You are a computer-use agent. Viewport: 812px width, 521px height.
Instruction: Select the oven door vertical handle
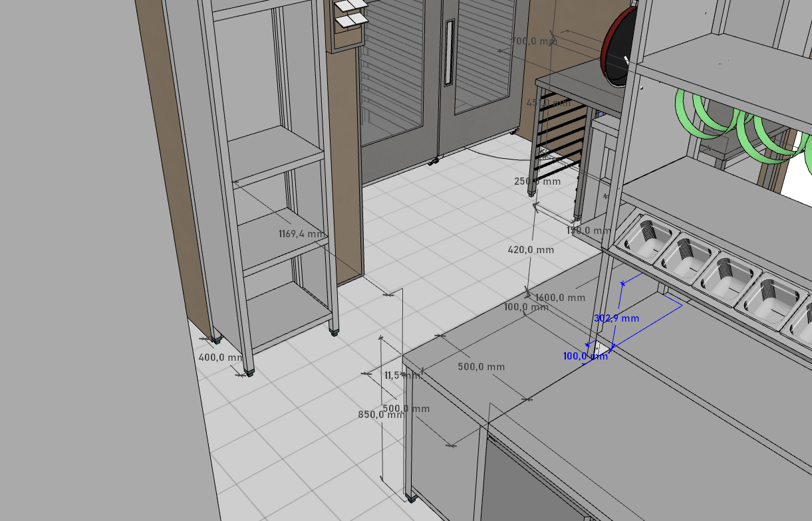tap(450, 52)
